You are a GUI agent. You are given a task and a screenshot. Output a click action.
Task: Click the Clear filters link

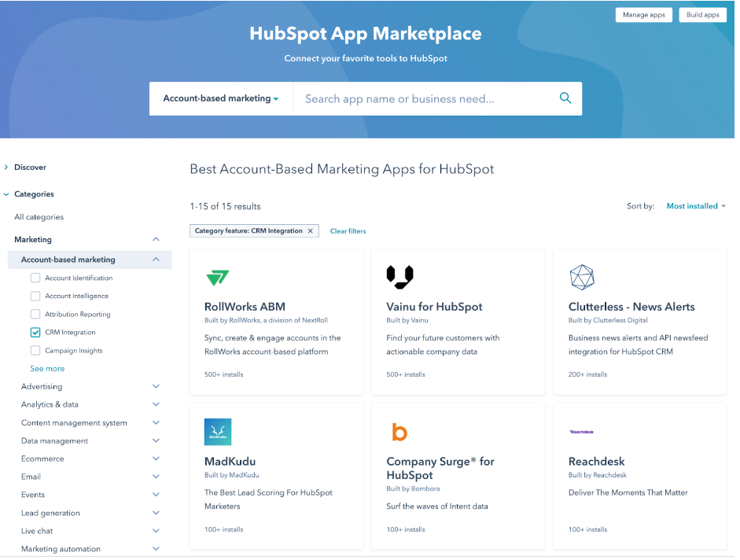(x=348, y=231)
